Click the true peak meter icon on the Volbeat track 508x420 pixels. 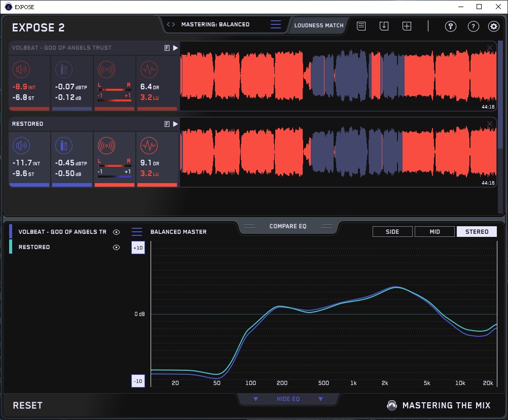pos(64,69)
